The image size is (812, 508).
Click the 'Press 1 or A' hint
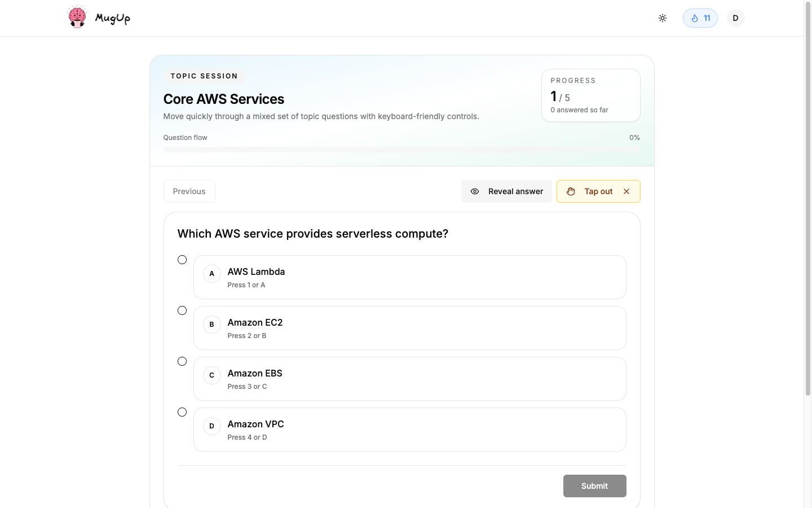coord(246,285)
